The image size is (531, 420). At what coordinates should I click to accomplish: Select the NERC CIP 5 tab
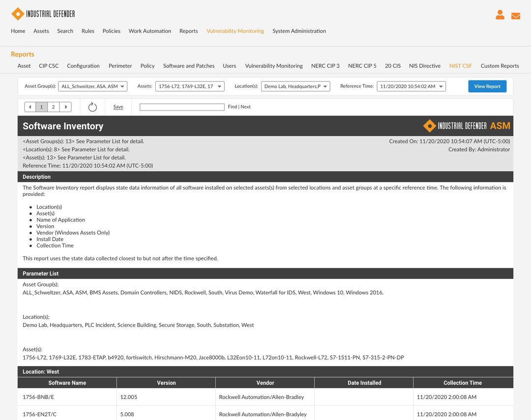coord(362,65)
